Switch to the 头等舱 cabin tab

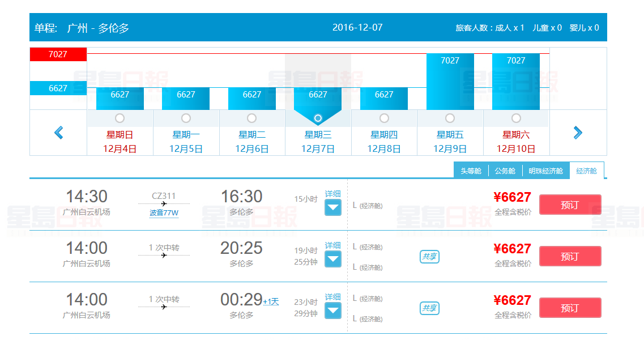(471, 171)
